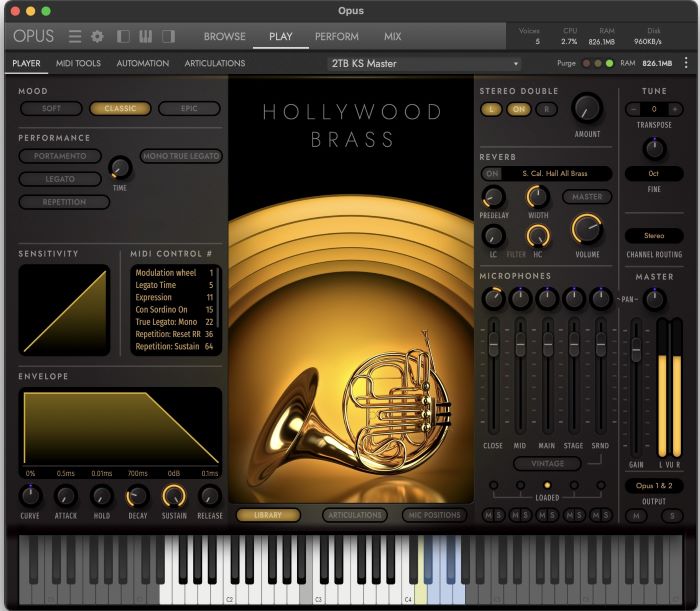
Task: Click the envelope Attack knob
Action: click(x=66, y=496)
